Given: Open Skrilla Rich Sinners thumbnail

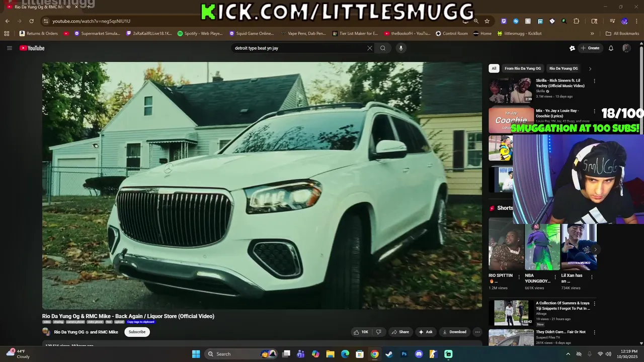Looking at the screenshot, I should click(x=511, y=90).
